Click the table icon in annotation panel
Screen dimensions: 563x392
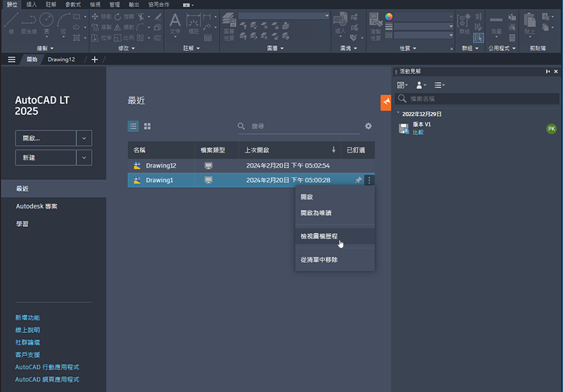pyautogui.click(x=207, y=37)
